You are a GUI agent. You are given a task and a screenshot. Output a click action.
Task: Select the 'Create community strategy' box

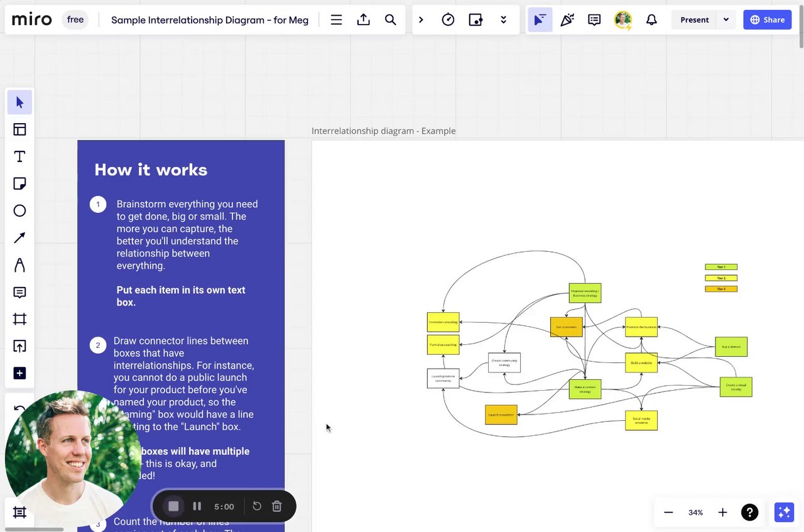504,362
